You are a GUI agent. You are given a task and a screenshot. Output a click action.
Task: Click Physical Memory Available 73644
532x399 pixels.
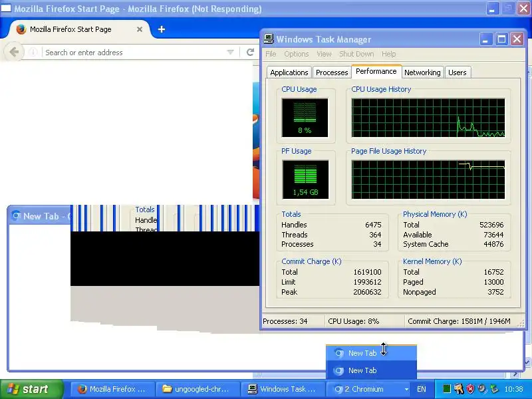[x=493, y=235]
